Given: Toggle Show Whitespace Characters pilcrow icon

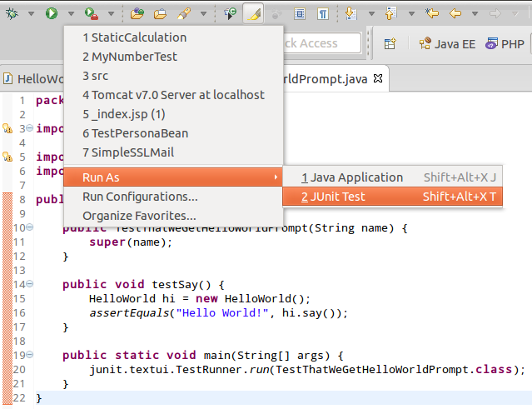Looking at the screenshot, I should (321, 13).
